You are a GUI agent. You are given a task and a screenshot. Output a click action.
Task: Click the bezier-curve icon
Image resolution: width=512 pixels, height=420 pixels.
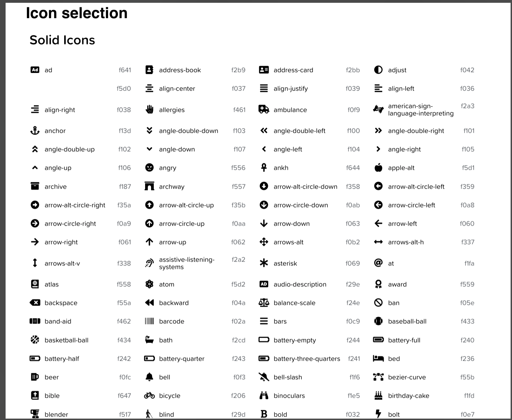coord(378,377)
